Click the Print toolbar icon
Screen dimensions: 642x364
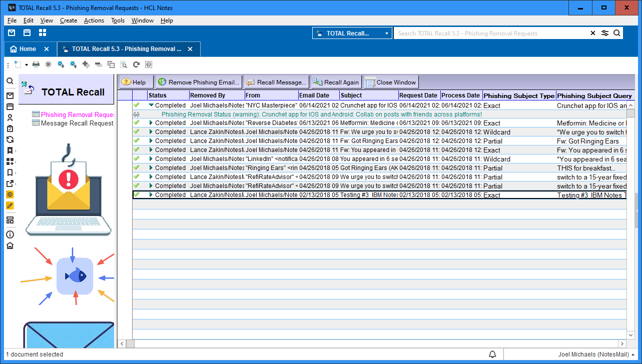pyautogui.click(x=36, y=64)
